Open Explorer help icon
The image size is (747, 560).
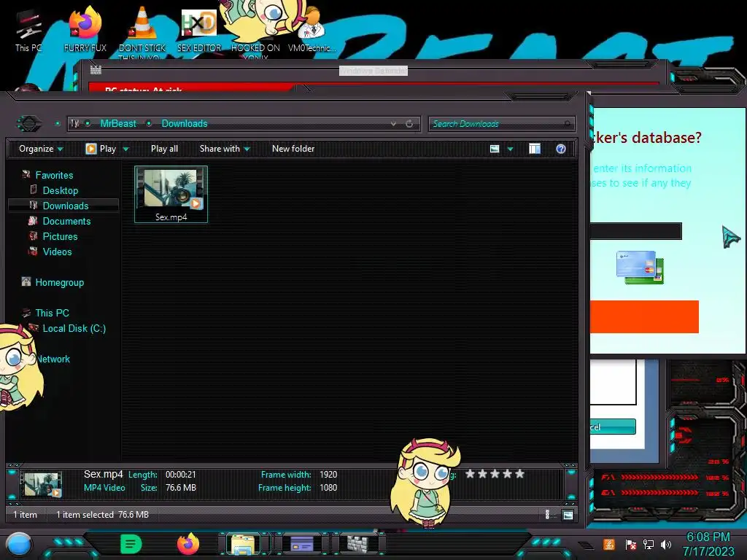pyautogui.click(x=561, y=149)
